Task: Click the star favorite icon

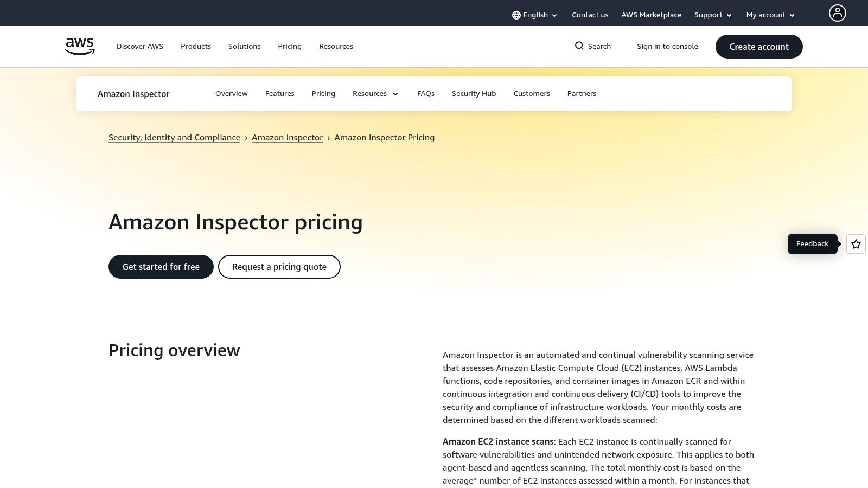Action: click(x=856, y=244)
